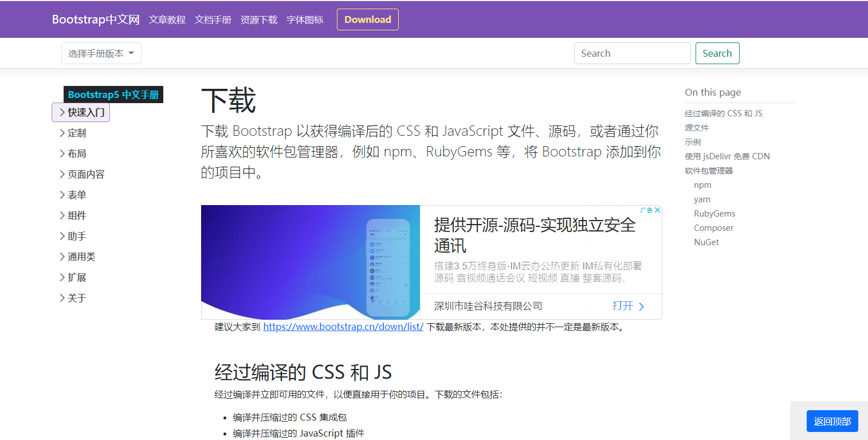Viewport: 868px width, 440px height.
Task: Open the 文章教程 menu item
Action: (x=167, y=19)
